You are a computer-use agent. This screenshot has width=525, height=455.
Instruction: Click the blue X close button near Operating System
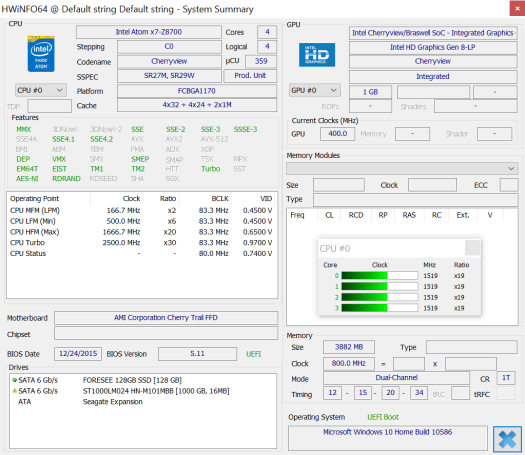507,439
